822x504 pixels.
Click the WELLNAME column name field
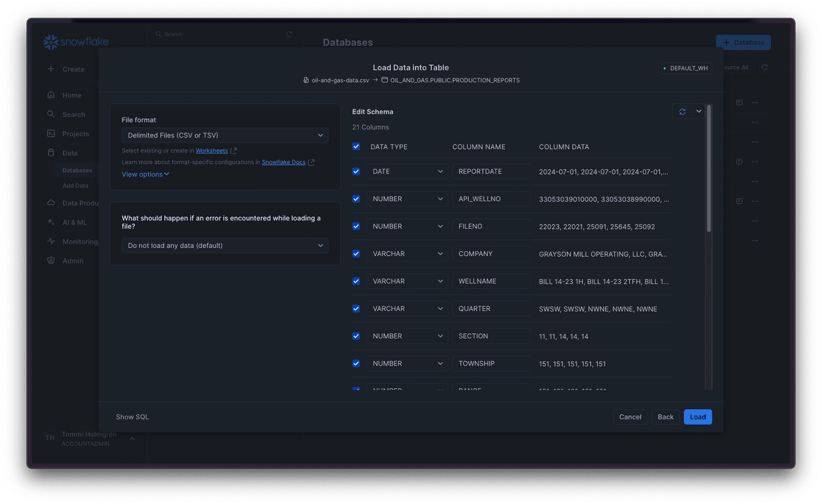(x=491, y=281)
